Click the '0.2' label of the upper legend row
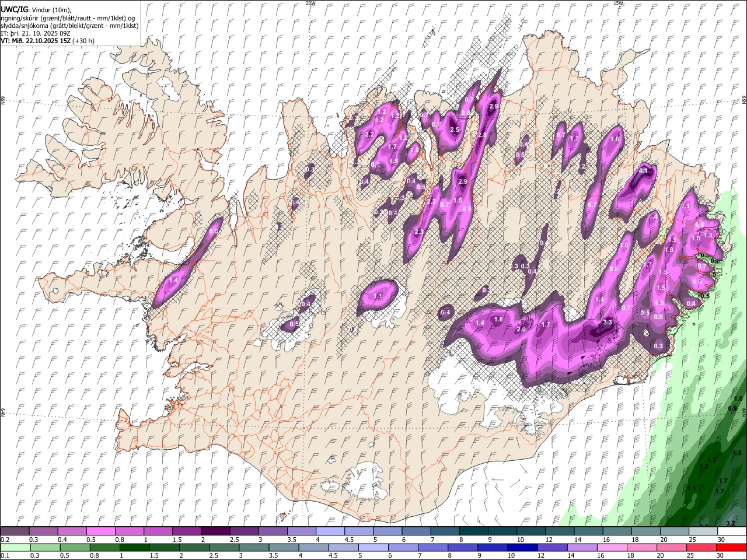Image resolution: width=747 pixels, height=560 pixels. click(x=5, y=540)
